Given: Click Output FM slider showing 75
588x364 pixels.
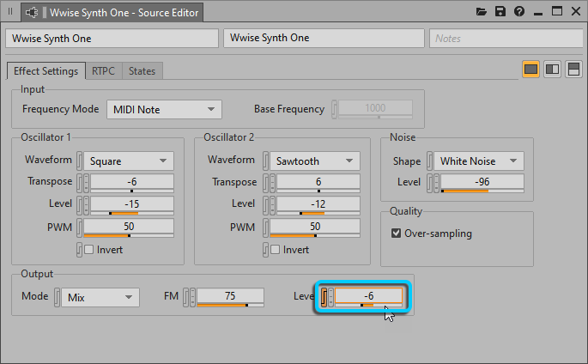Looking at the screenshot, I should [x=230, y=297].
